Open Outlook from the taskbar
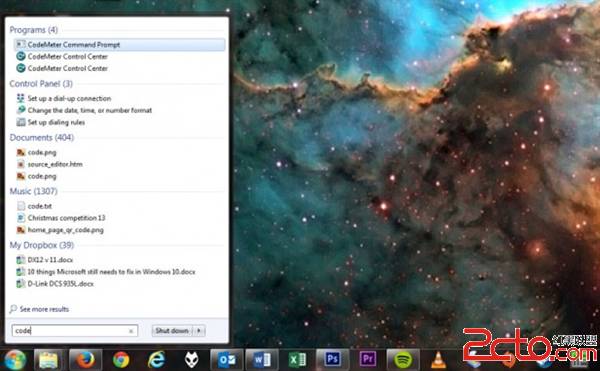Viewport: 600px width, 371px height. coord(227,360)
